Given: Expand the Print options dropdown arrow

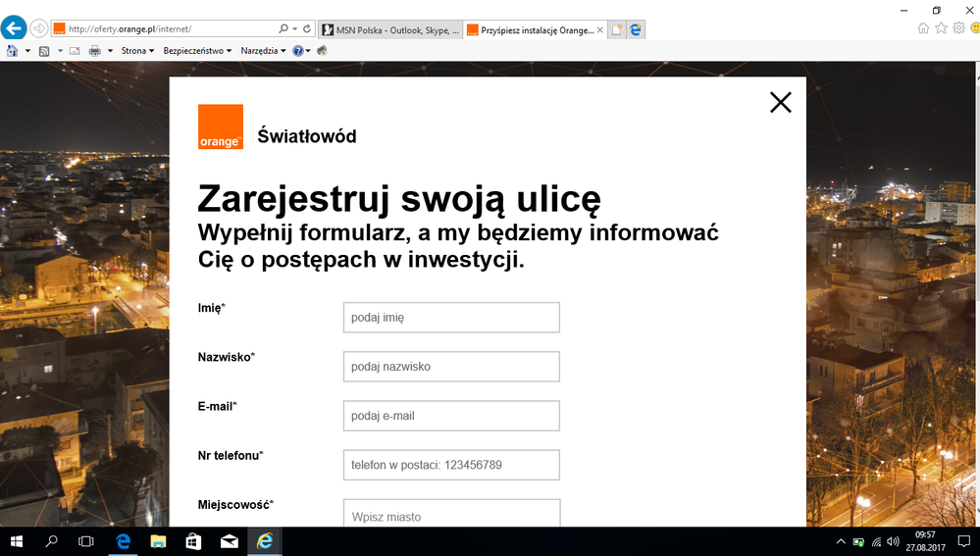Looking at the screenshot, I should point(110,51).
